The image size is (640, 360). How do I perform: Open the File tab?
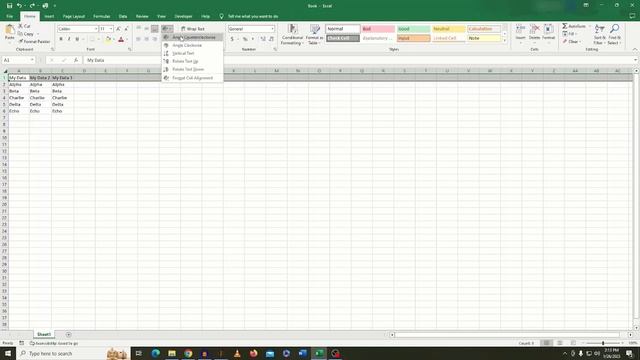[x=9, y=16]
